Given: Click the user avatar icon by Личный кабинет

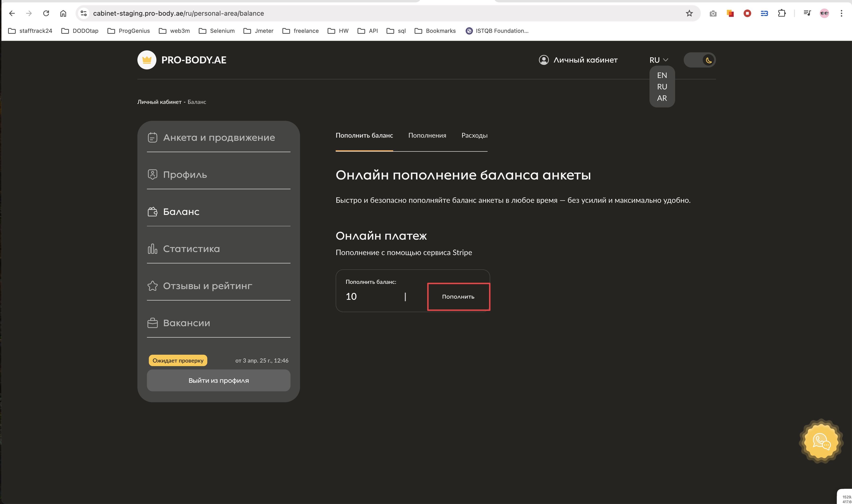Looking at the screenshot, I should coord(543,60).
